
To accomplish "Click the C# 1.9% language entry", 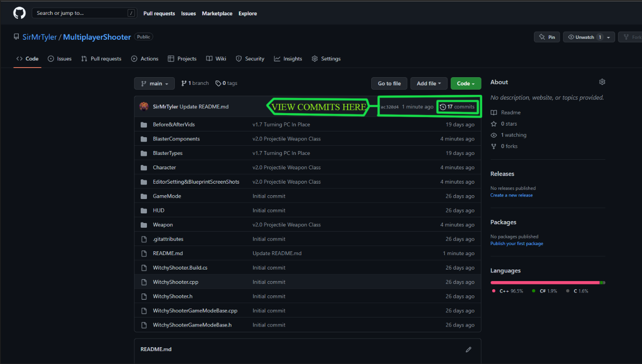I will click(x=545, y=291).
